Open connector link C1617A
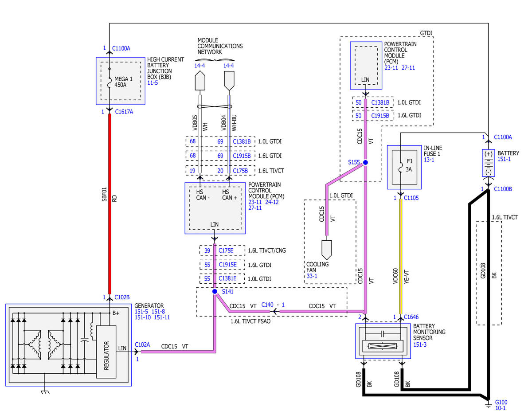This screenshot has height=411, width=532. (124, 112)
